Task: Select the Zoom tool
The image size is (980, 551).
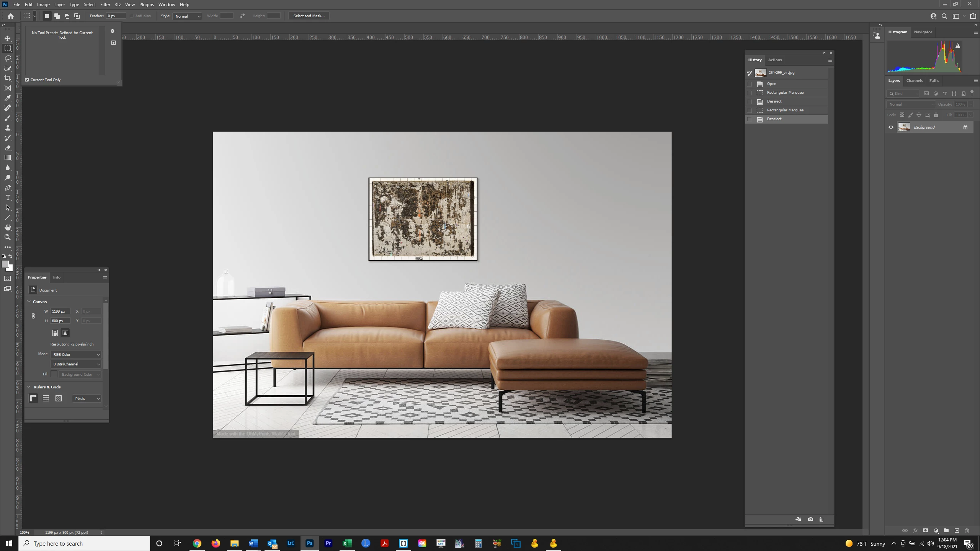Action: [x=8, y=237]
